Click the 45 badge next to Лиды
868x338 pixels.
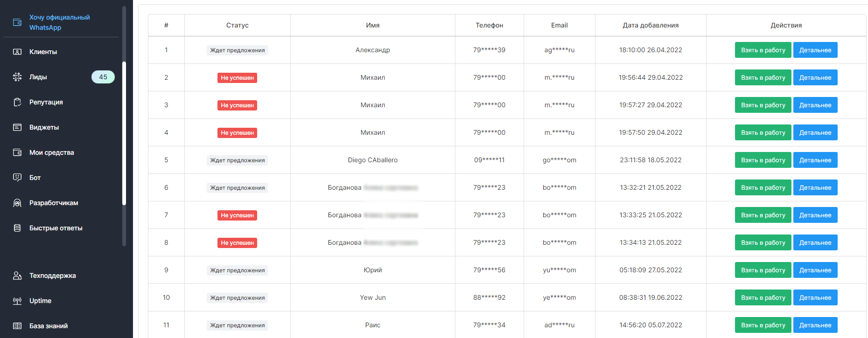[103, 77]
